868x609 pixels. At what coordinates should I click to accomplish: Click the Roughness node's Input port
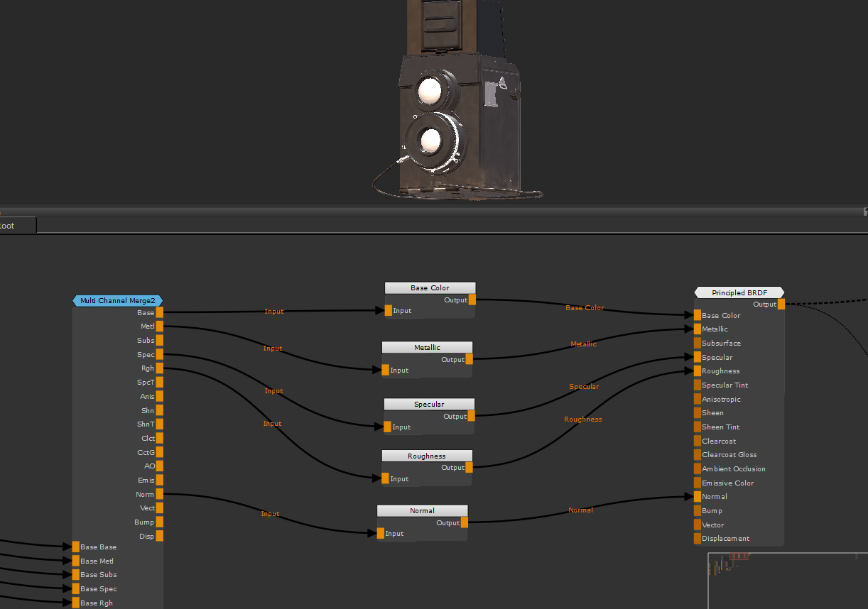[386, 478]
